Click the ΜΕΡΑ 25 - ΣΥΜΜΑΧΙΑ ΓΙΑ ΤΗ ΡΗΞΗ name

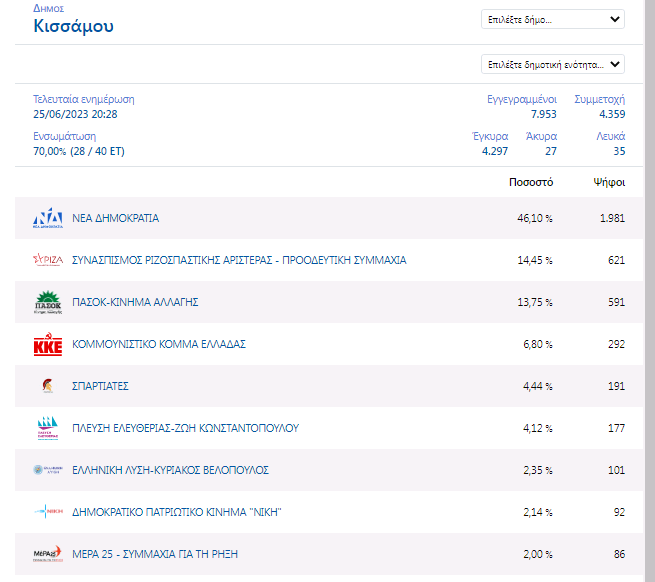pos(154,554)
